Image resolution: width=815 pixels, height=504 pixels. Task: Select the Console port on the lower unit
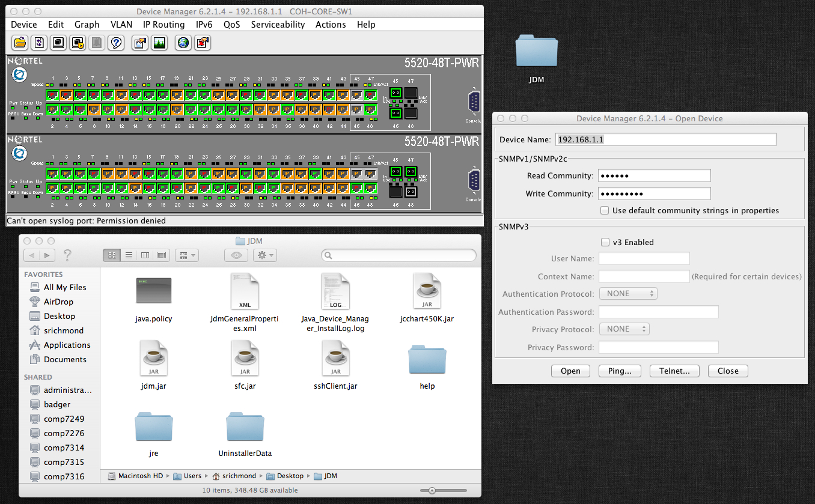pos(473,181)
